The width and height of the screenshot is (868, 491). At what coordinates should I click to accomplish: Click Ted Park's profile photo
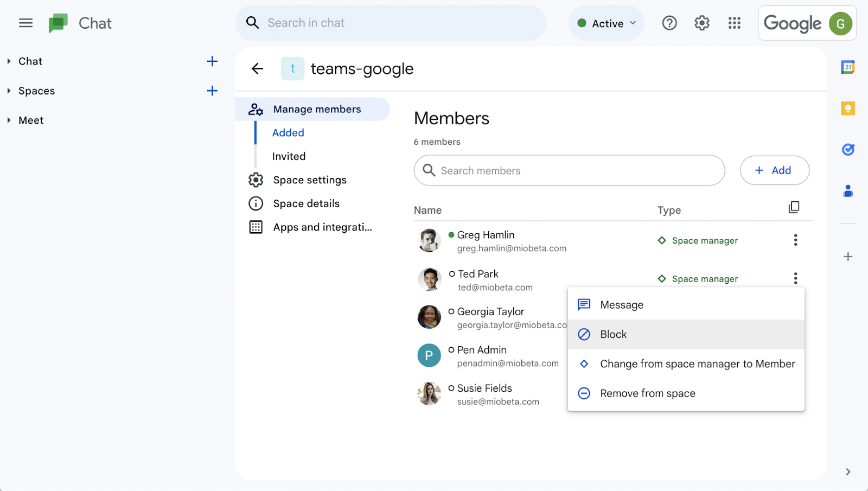click(429, 279)
